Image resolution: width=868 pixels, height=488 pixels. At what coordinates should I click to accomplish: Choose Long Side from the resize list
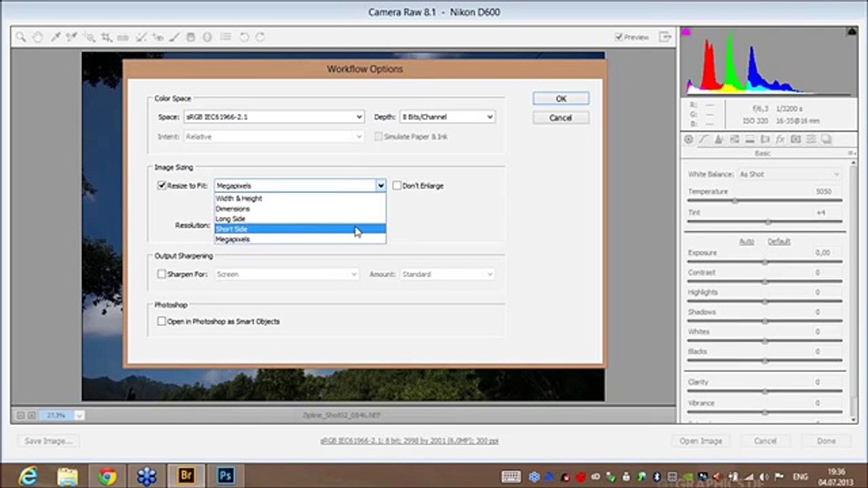[x=300, y=219]
